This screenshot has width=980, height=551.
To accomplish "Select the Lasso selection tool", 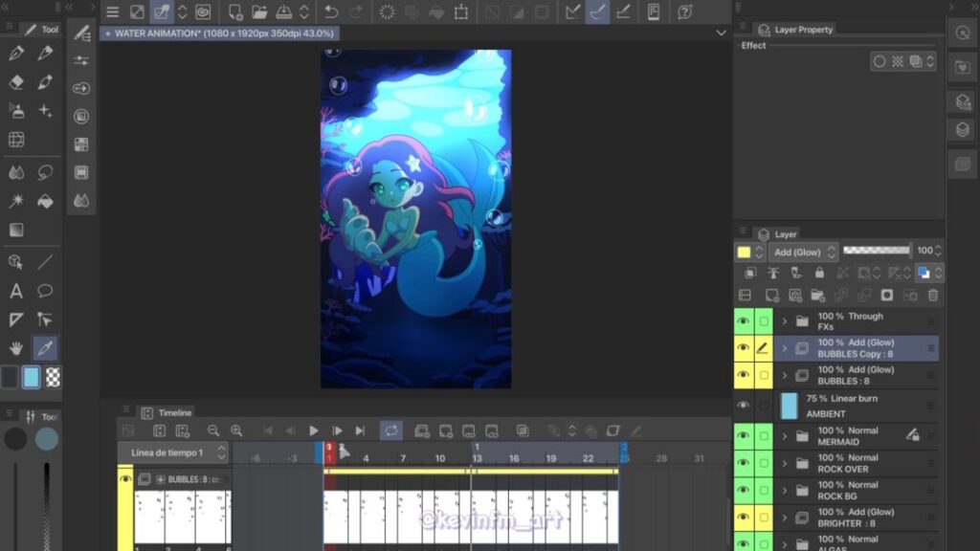I will coord(45,172).
